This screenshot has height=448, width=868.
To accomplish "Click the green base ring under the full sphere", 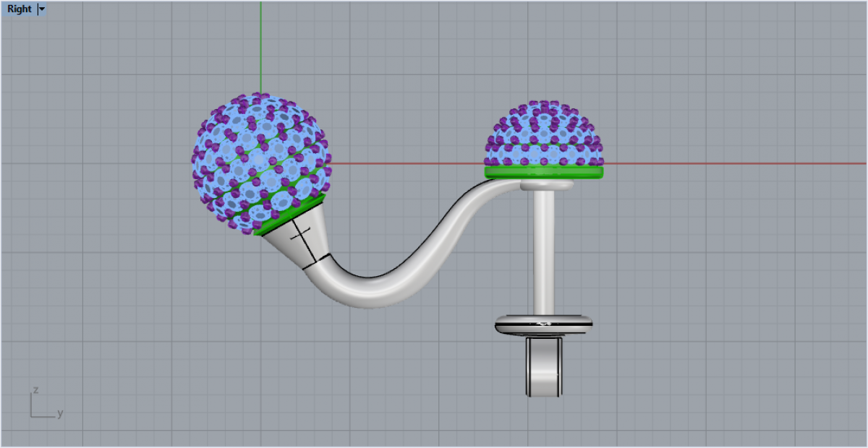I will click(x=289, y=215).
